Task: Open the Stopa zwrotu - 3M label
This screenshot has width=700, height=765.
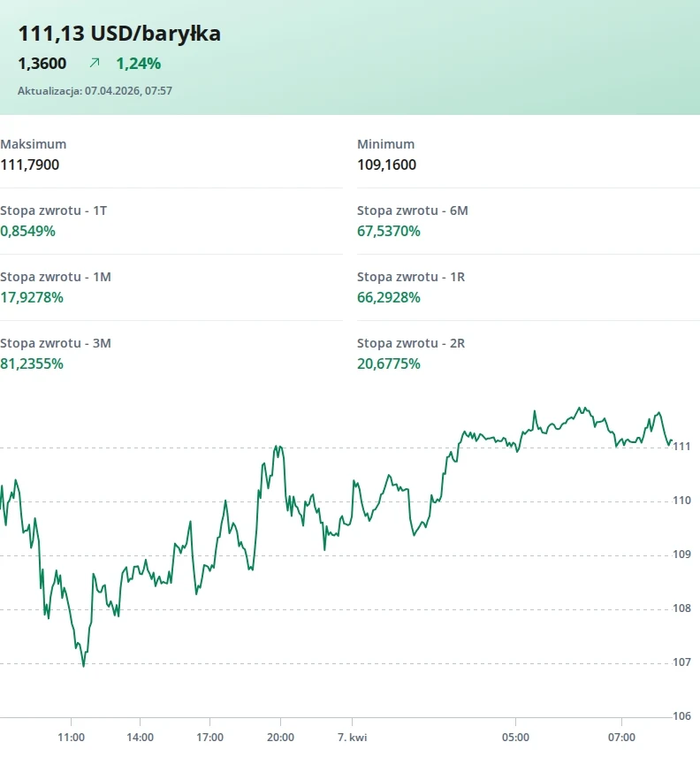Action: click(56, 343)
